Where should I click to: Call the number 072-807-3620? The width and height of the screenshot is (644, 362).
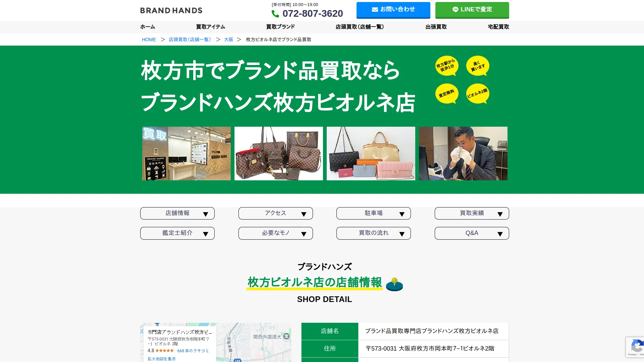(x=313, y=14)
